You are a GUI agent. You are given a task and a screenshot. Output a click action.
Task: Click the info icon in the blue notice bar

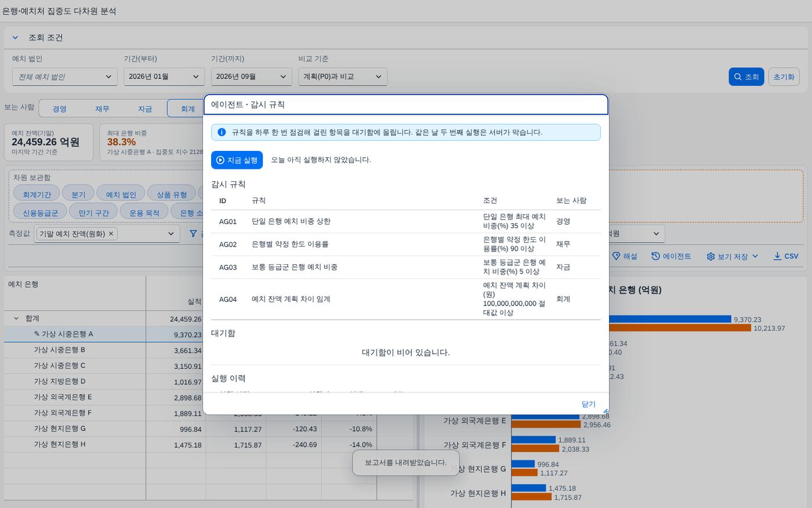pyautogui.click(x=221, y=132)
